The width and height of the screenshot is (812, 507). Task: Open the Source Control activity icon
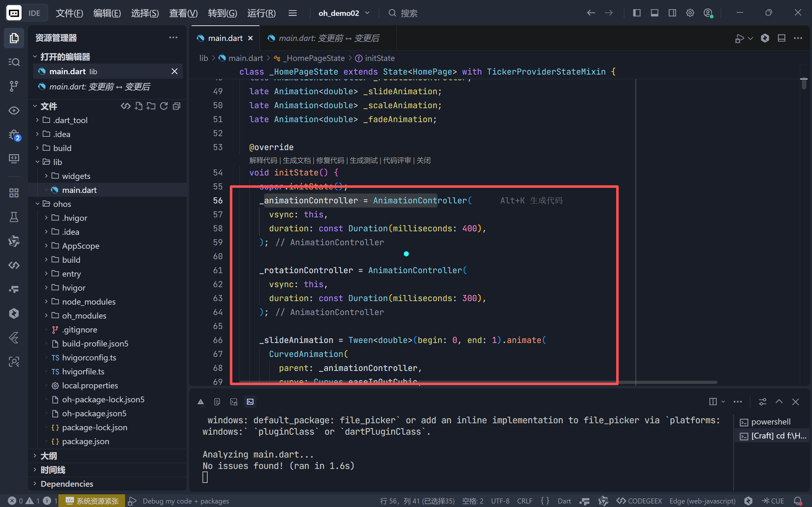14,86
